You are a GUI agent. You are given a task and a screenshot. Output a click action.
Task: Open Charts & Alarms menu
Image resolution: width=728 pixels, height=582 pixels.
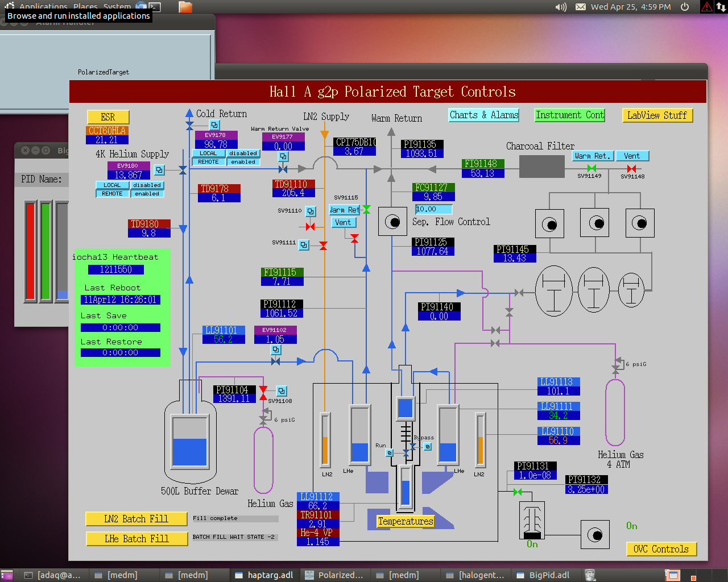click(484, 115)
